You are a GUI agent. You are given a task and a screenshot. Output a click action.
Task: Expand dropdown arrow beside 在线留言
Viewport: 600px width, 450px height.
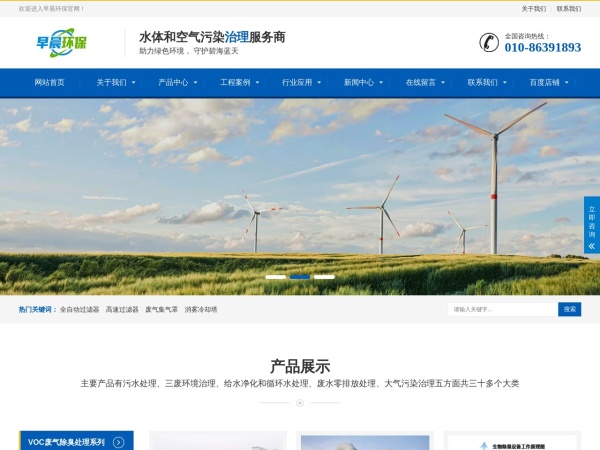click(x=443, y=82)
